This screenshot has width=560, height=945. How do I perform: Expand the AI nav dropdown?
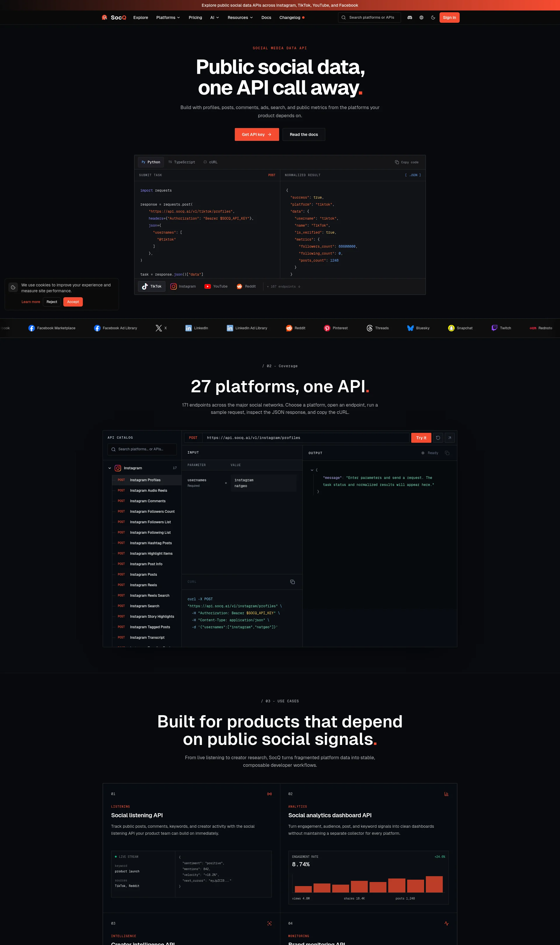(x=214, y=17)
